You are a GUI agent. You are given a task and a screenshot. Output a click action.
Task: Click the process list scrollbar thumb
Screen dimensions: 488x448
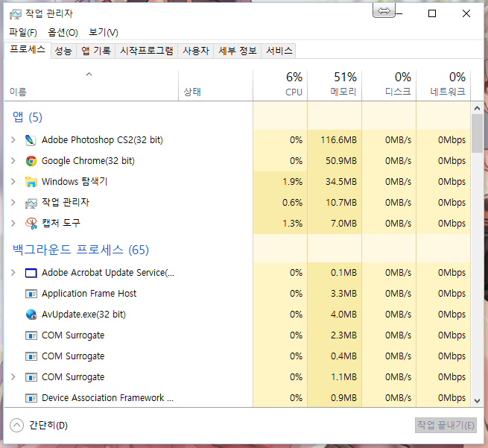point(477,133)
